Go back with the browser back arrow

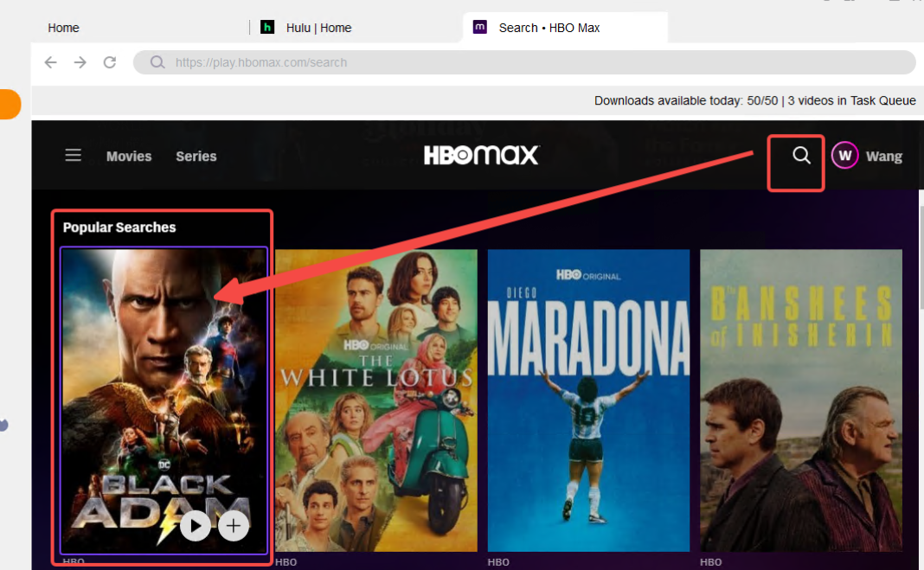coord(51,62)
